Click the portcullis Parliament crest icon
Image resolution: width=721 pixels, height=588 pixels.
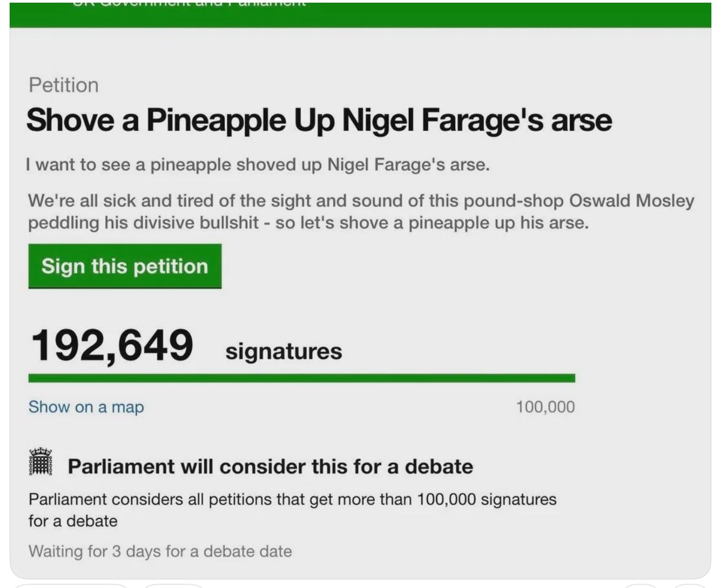click(x=41, y=462)
